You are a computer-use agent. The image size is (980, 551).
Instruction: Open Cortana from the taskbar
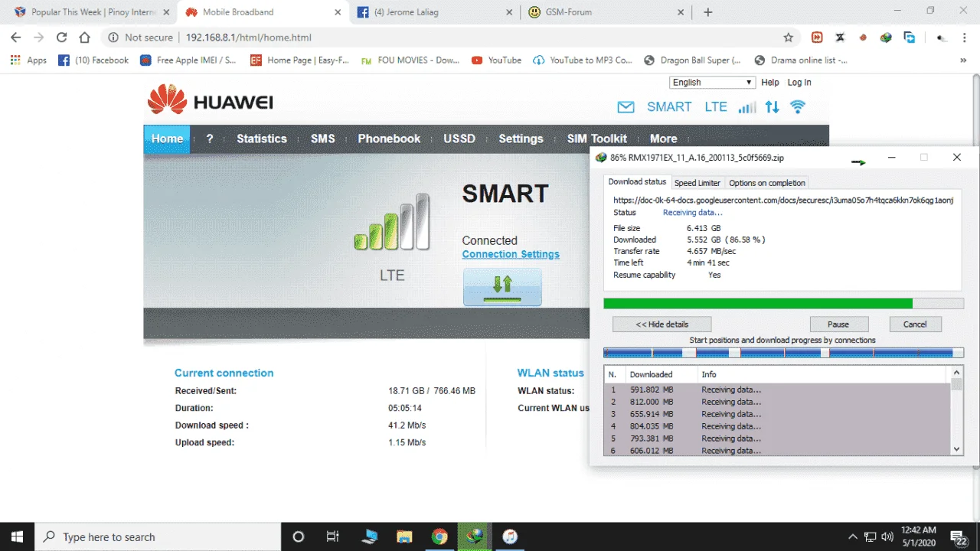coord(299,536)
